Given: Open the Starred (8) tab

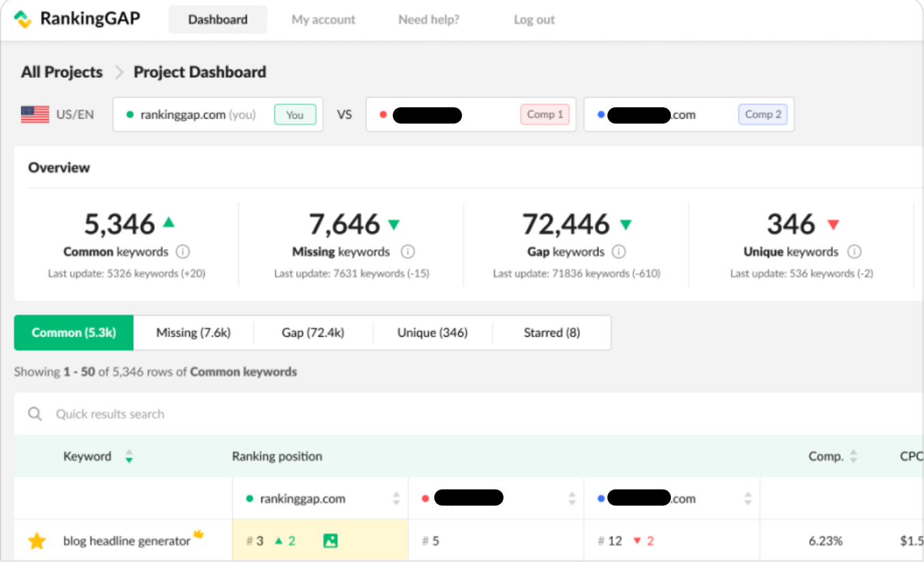Looking at the screenshot, I should point(551,333).
